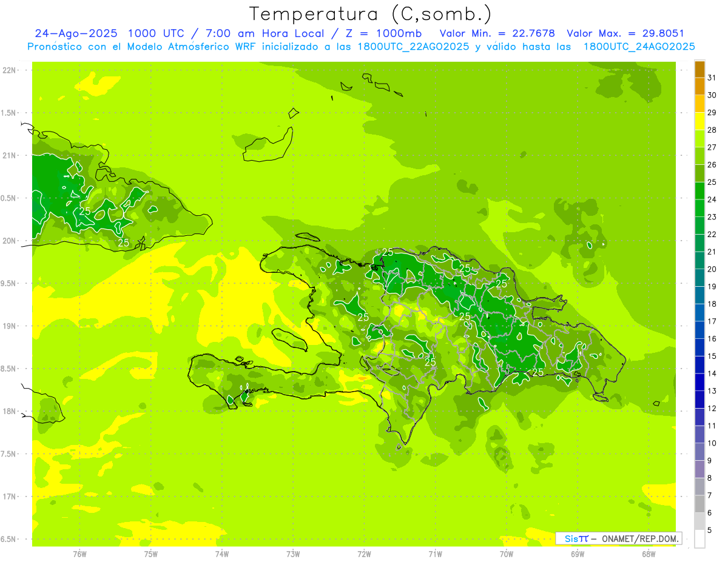This screenshot has width=728, height=562.
Task: Click the '18N' latitude label
Action: point(9,411)
